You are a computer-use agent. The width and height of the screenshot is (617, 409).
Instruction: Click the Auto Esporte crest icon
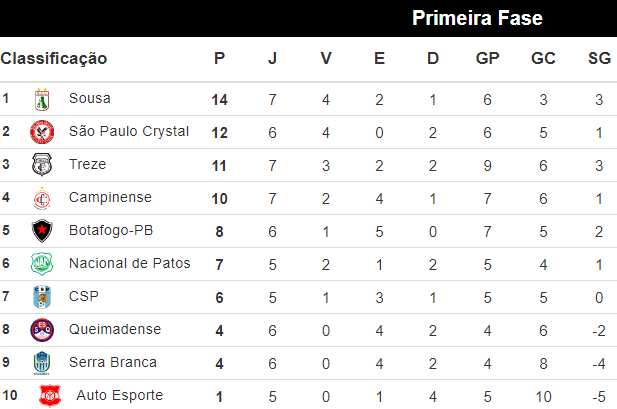coord(49,396)
